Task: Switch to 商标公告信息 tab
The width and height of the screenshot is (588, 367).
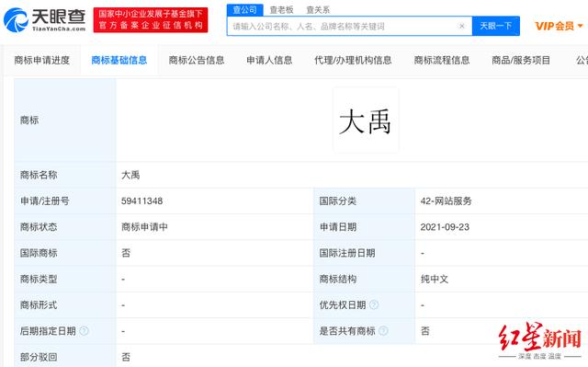Action: point(197,60)
